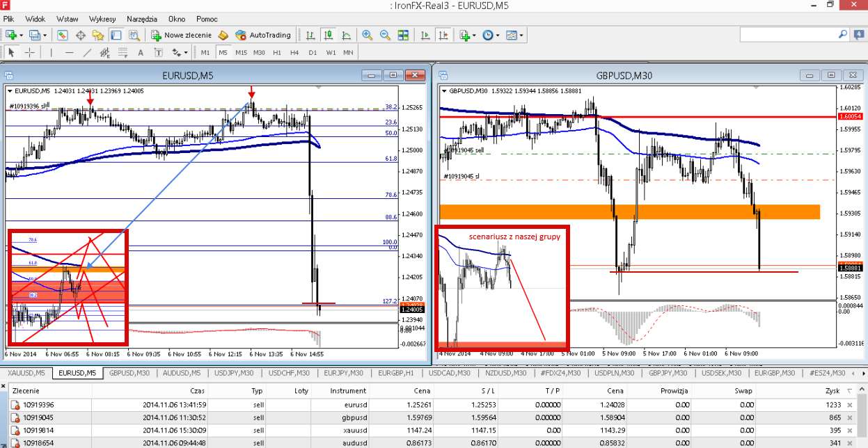
Task: Sort orders by Zysk column header
Action: [833, 391]
